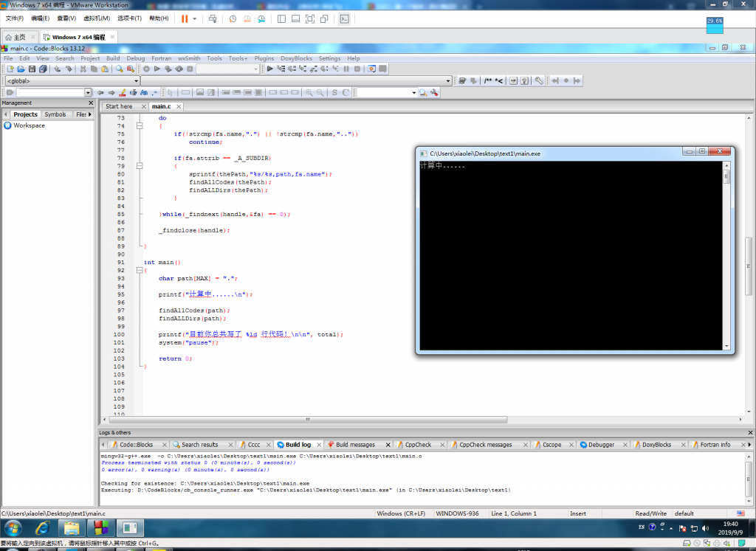The height and width of the screenshot is (551, 756).
Task: Stop the debugger with toolbar icon
Action: 357,69
